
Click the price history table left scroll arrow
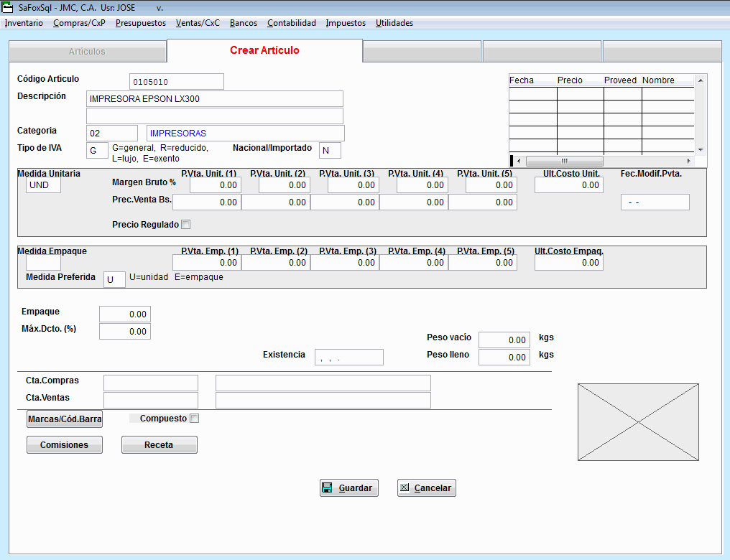pos(519,161)
